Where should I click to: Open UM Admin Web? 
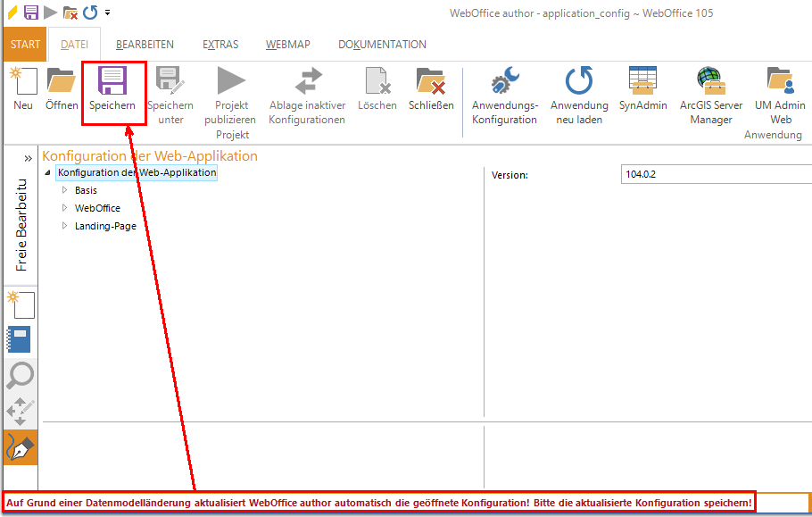(781, 81)
